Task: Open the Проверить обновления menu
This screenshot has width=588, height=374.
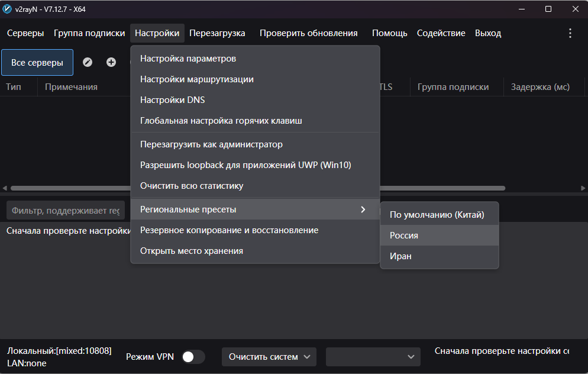Action: 309,33
